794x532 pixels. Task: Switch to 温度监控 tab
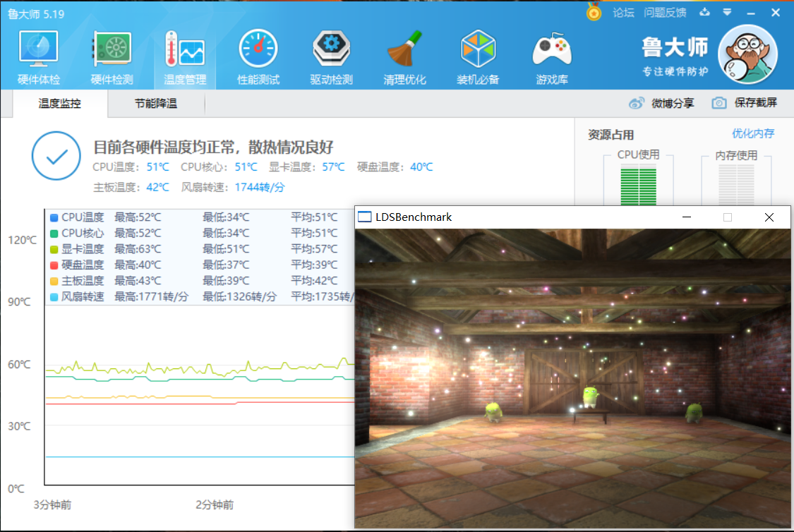click(x=60, y=103)
